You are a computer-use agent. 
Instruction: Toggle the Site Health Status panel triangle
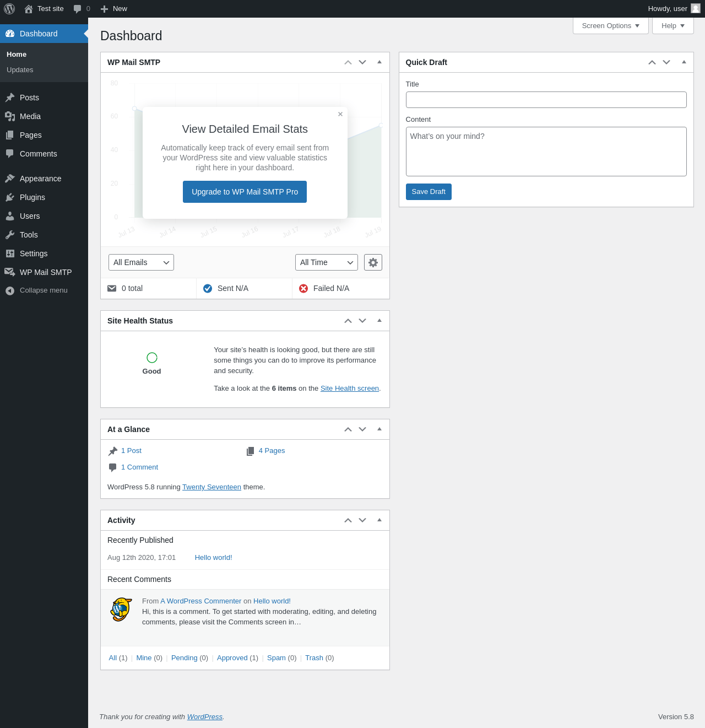379,321
